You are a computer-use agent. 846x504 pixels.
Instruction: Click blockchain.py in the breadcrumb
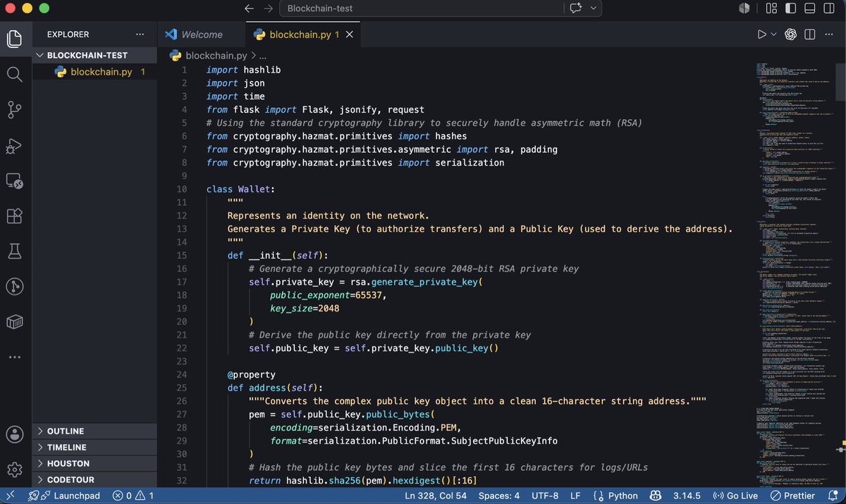point(216,55)
